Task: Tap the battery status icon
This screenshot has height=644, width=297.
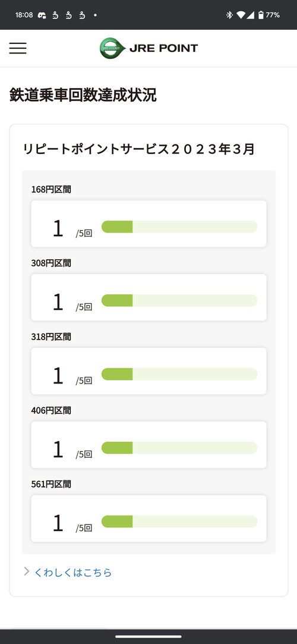Action: pos(261,15)
